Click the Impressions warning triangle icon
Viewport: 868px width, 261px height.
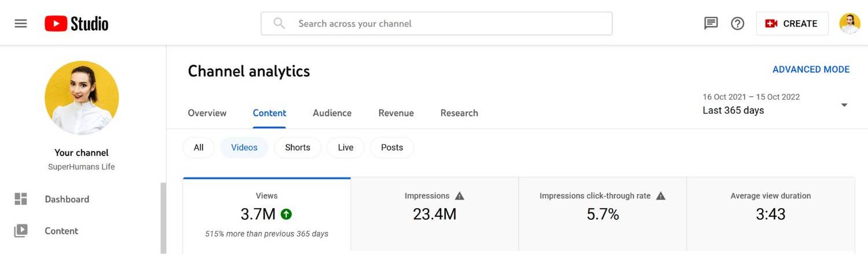pyautogui.click(x=460, y=196)
